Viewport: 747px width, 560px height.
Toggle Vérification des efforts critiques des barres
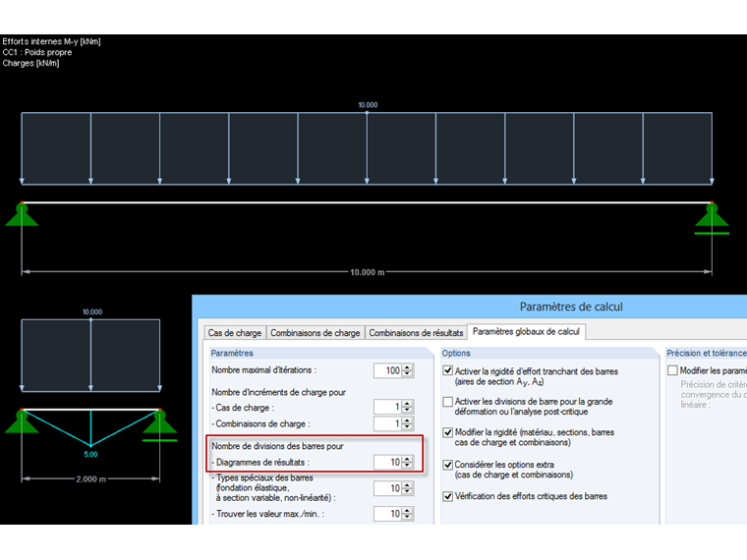tap(448, 496)
